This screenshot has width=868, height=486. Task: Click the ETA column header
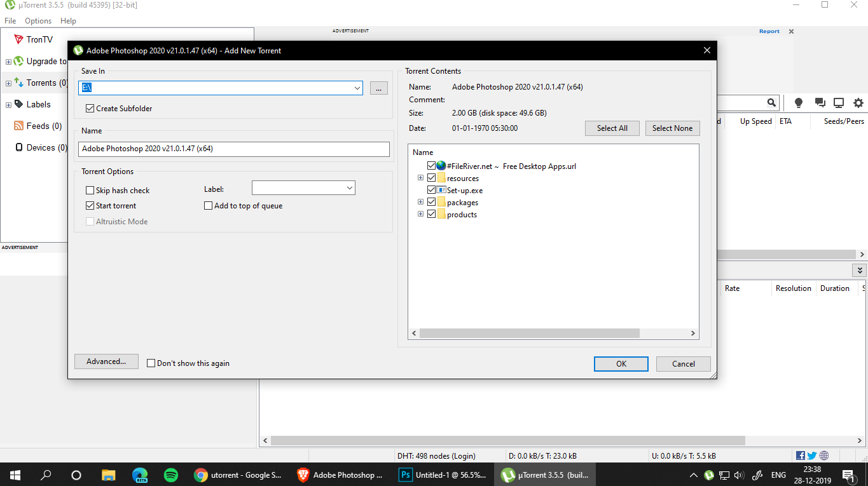pyautogui.click(x=786, y=121)
